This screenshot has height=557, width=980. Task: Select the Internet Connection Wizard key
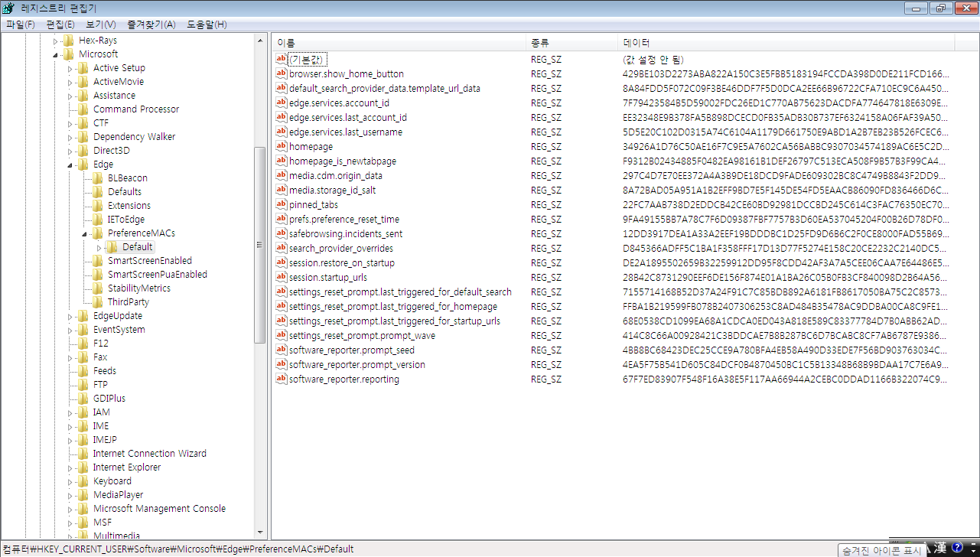(149, 454)
